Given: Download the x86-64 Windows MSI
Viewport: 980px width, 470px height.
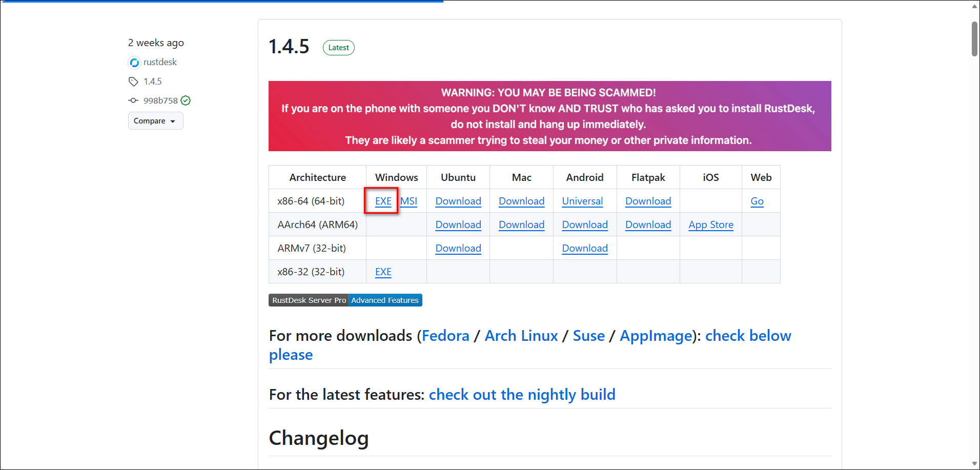Looking at the screenshot, I should click(x=409, y=201).
